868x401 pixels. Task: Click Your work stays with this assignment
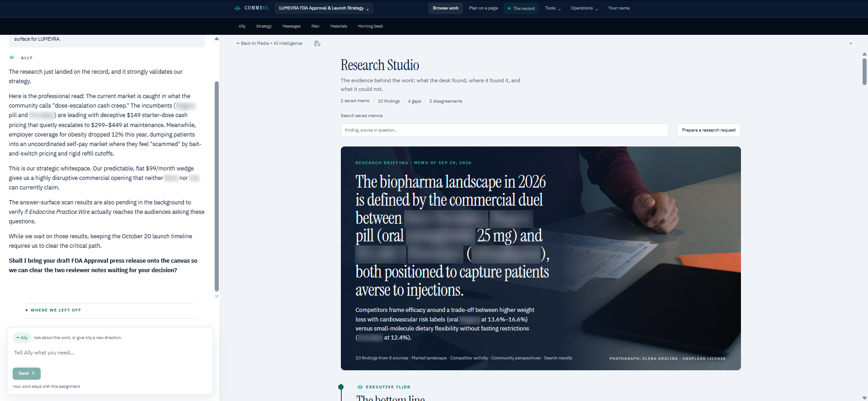tap(46, 387)
